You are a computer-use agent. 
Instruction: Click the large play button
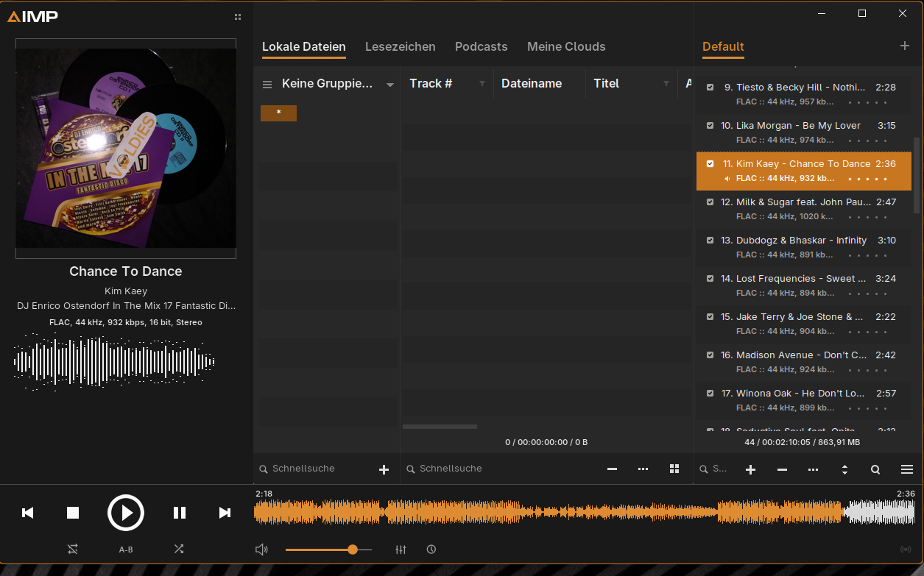126,513
